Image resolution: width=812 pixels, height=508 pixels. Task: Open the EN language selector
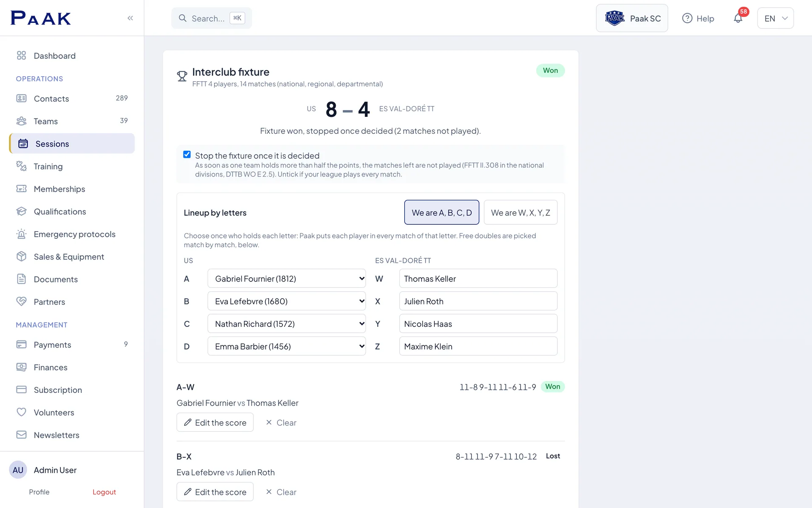click(x=775, y=18)
